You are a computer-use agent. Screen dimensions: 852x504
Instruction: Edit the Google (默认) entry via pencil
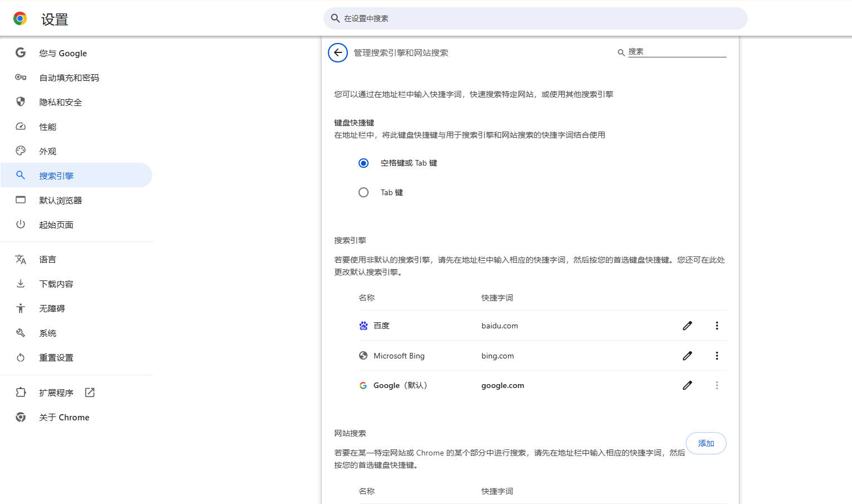click(688, 385)
